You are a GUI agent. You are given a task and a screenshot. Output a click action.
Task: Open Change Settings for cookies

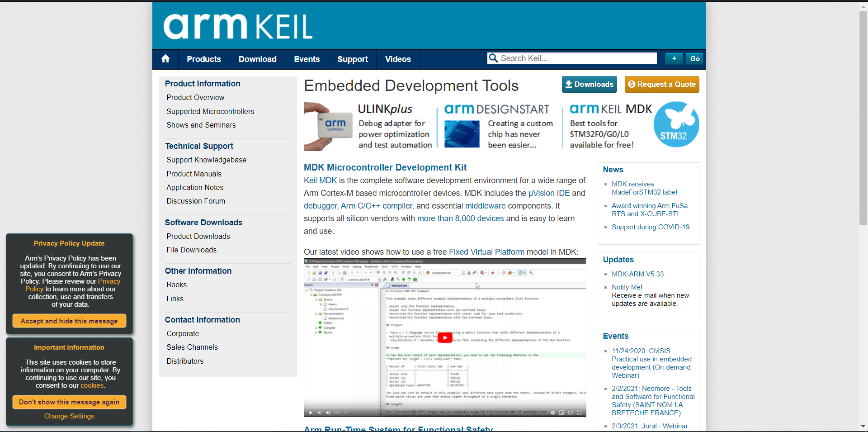coord(69,416)
